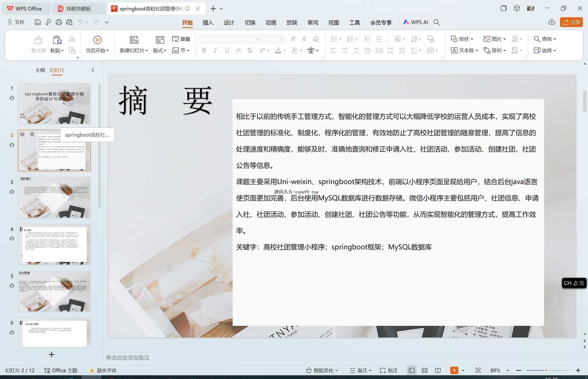Toggle Strikethrough formatting
588x379 pixels.
click(238, 50)
